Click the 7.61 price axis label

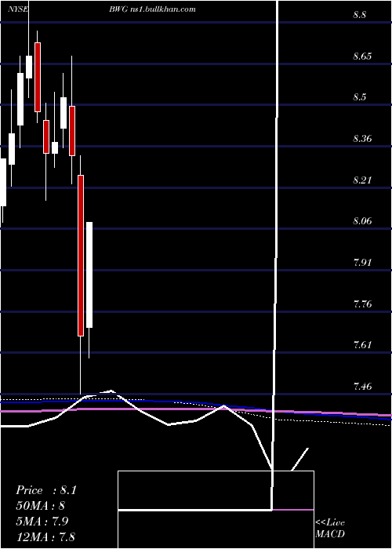[362, 345]
